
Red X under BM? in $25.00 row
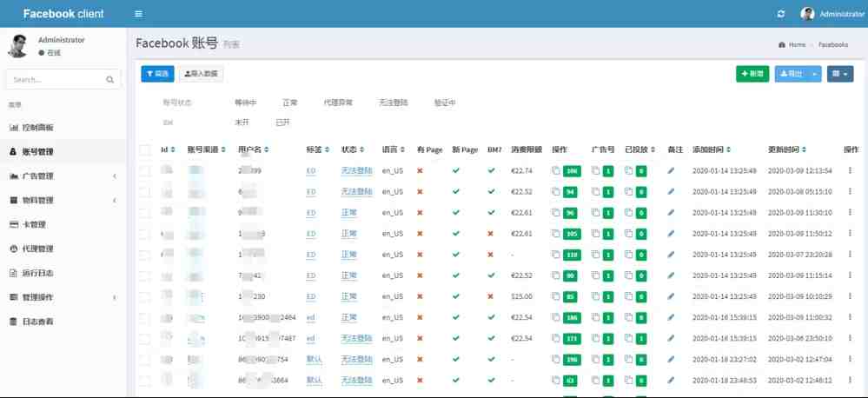coord(490,296)
